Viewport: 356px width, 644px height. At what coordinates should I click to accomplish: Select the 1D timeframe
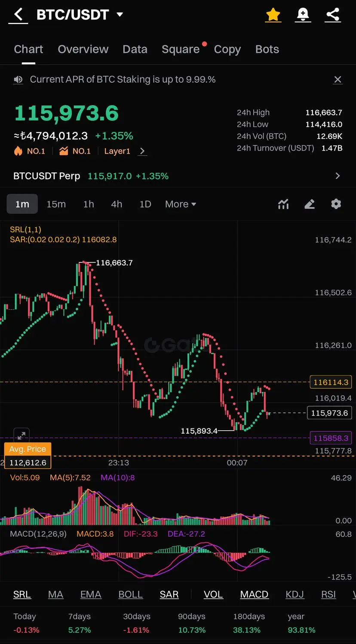pos(145,204)
